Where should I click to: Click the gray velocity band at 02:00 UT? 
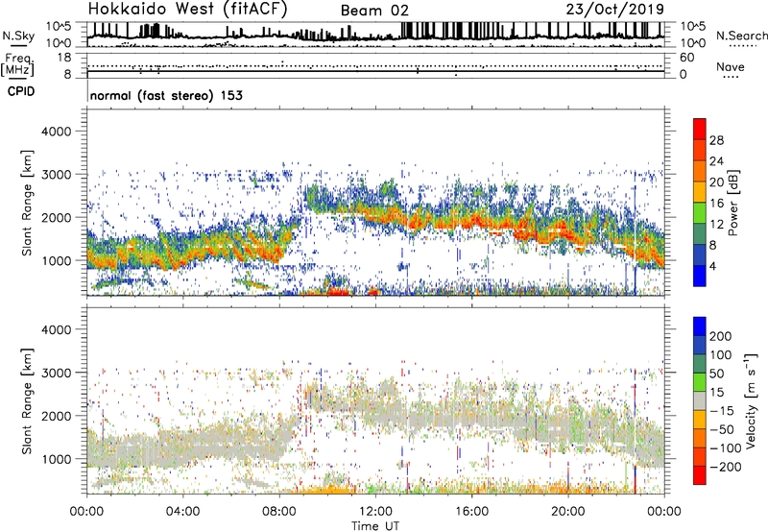[x=135, y=450]
